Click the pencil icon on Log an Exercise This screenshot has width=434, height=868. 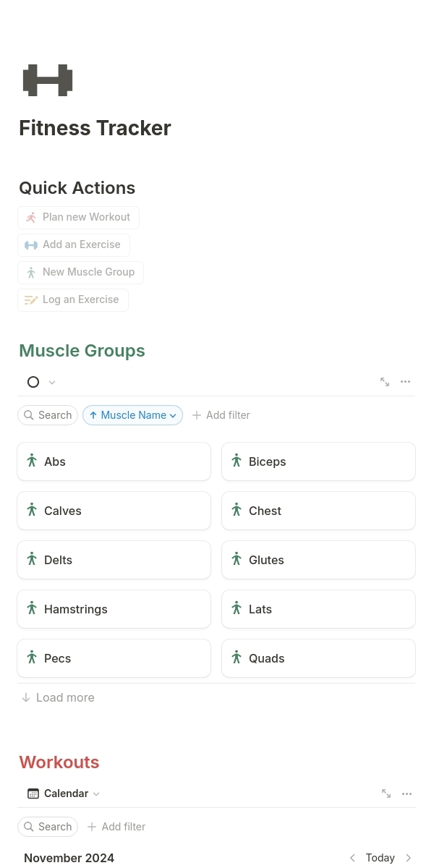pyautogui.click(x=31, y=299)
